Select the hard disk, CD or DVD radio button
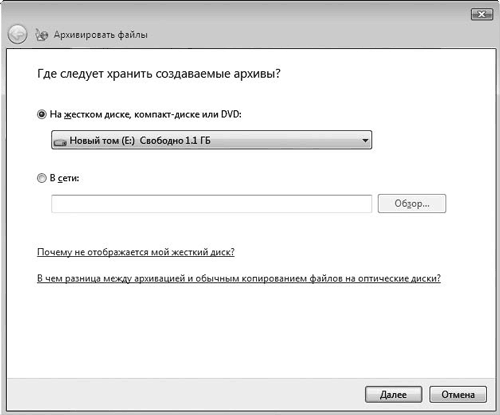 point(42,115)
